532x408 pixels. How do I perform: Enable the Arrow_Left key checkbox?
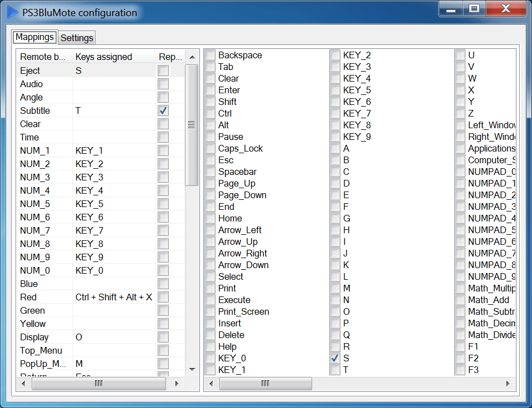[210, 230]
